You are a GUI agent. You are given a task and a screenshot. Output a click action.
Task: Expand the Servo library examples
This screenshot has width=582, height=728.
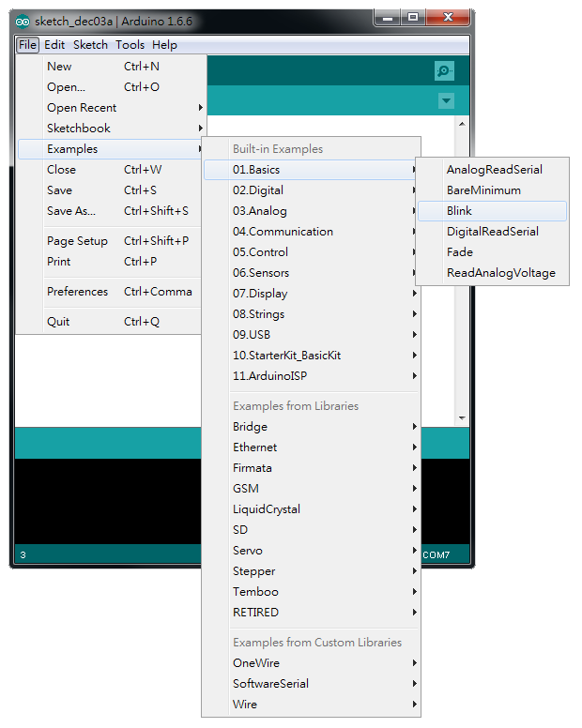pos(248,551)
